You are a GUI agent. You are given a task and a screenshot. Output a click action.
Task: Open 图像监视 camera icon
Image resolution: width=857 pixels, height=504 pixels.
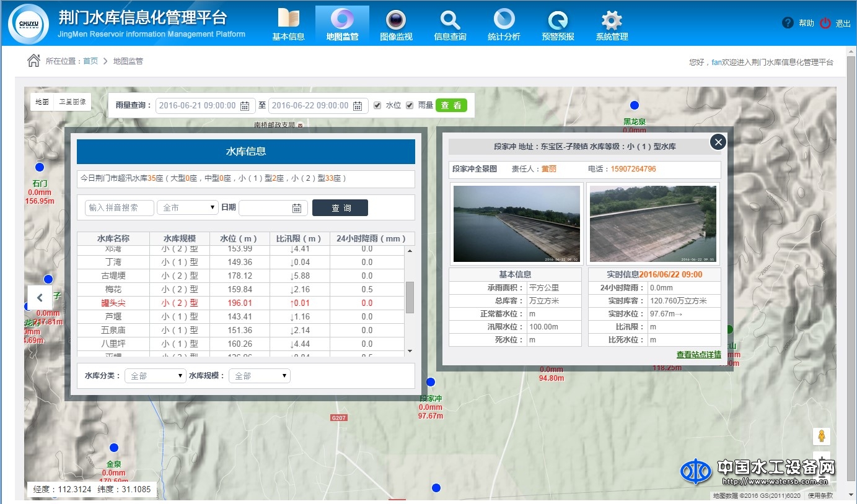point(396,19)
